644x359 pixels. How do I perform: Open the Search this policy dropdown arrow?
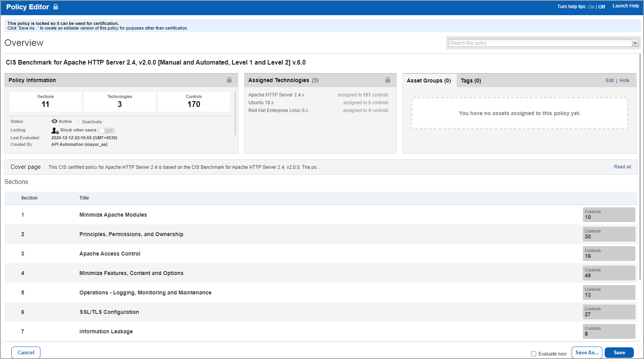pyautogui.click(x=635, y=43)
